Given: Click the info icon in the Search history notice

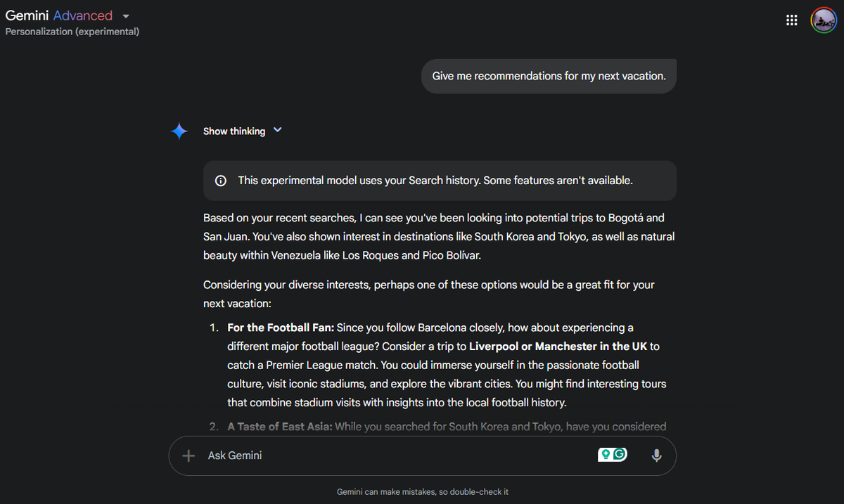Looking at the screenshot, I should click(x=221, y=181).
